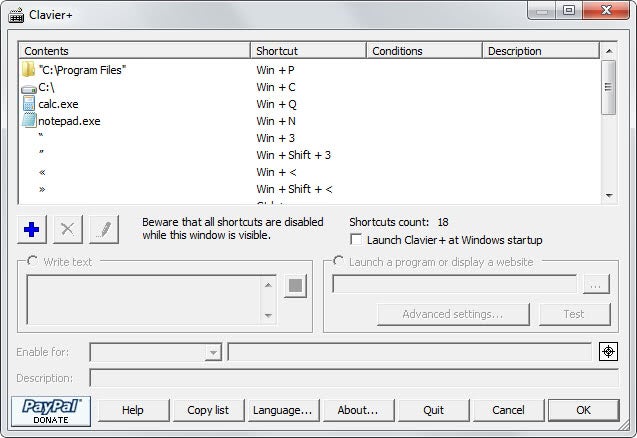Click the crosshair window target icon
Screen dimensions: 637x438
pos(608,351)
